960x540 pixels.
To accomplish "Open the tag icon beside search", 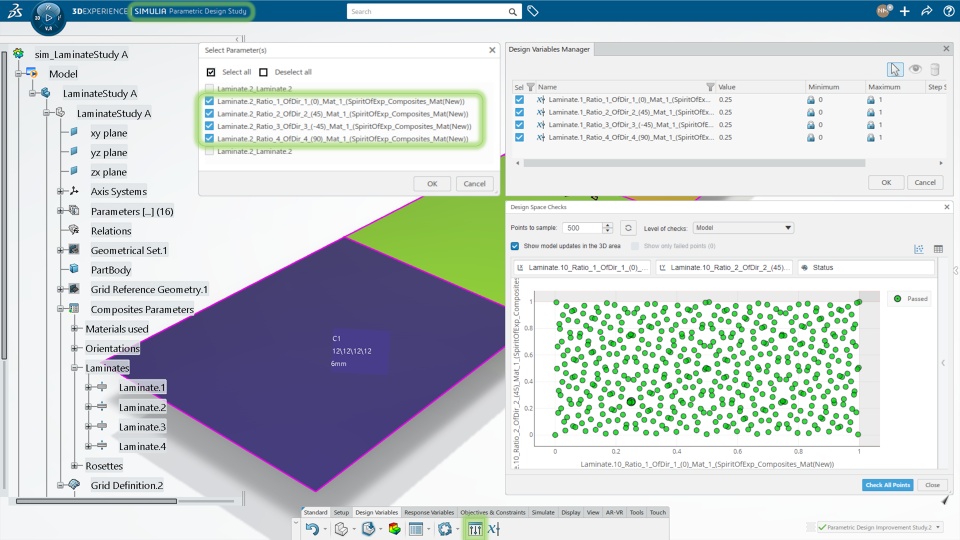I will (533, 11).
